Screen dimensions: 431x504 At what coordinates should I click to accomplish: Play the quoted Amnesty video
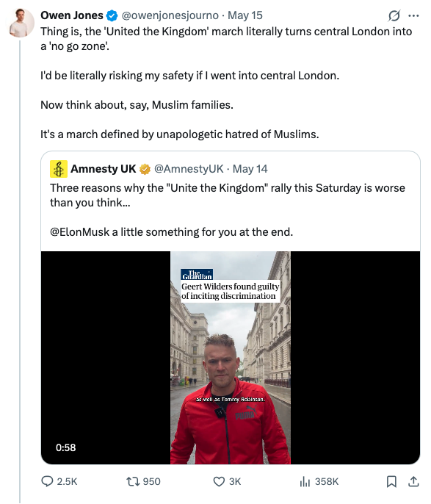(231, 357)
